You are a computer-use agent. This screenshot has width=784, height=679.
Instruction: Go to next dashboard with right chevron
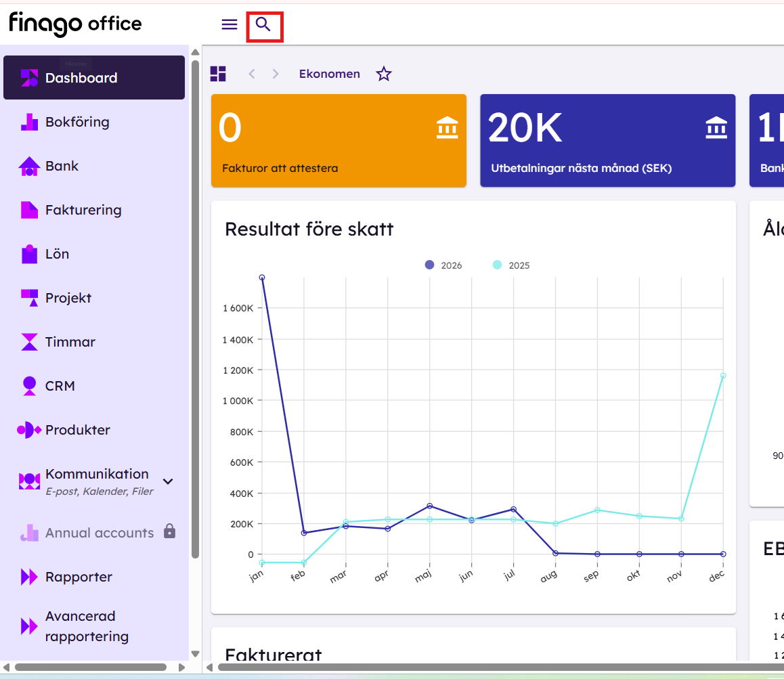pyautogui.click(x=276, y=74)
